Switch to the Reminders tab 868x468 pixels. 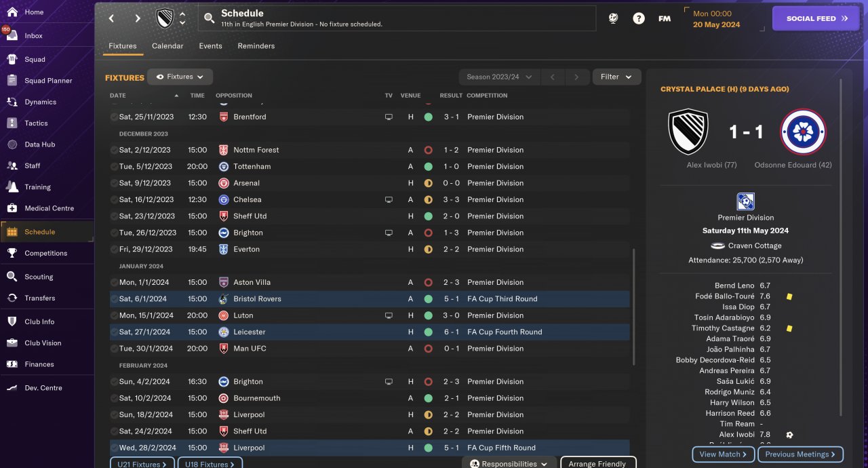coord(256,46)
